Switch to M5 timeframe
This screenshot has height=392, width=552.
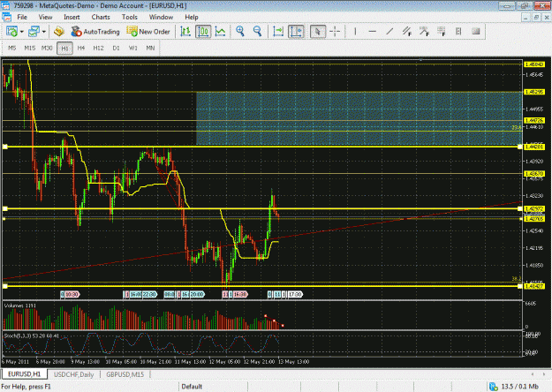pos(12,49)
